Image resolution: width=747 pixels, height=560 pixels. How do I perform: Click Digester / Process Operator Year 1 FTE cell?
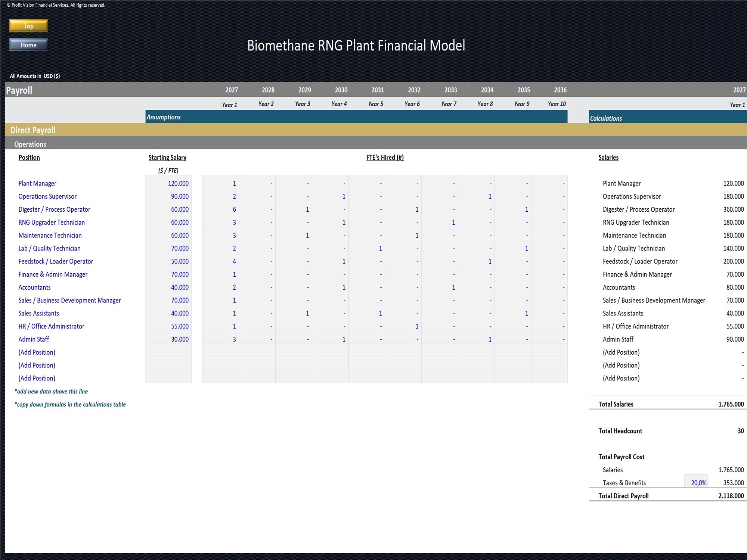(x=220, y=209)
